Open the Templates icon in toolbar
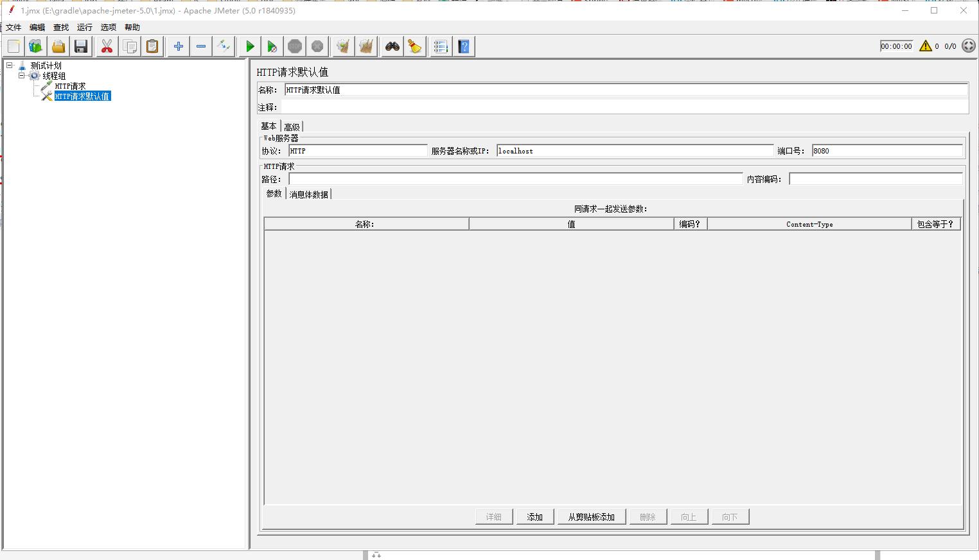This screenshot has height=560, width=979. (36, 46)
